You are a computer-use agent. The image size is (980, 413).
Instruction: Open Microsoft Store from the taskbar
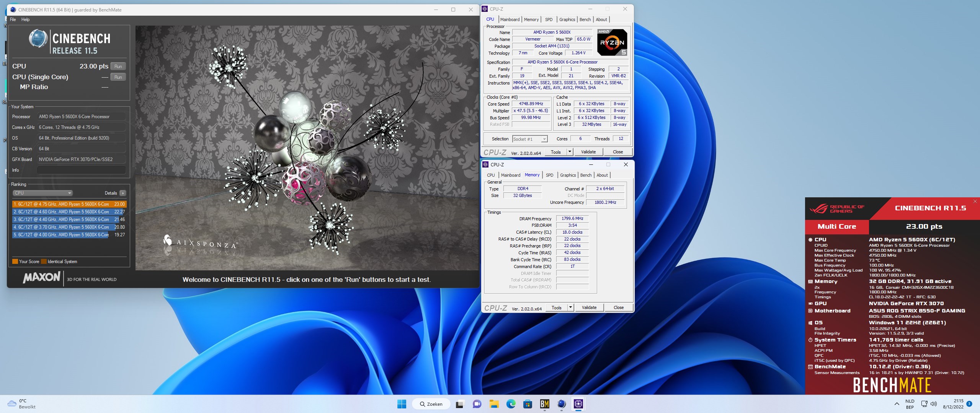pyautogui.click(x=528, y=404)
